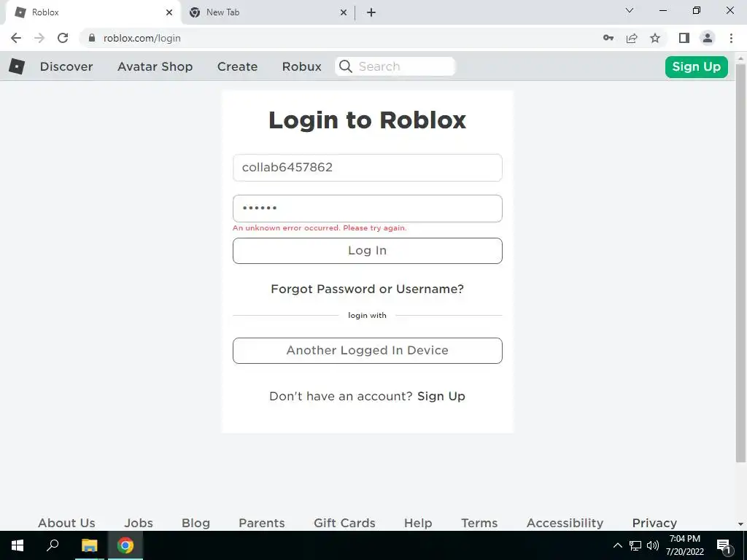
Task: Open the Discover nav item
Action: click(66, 66)
